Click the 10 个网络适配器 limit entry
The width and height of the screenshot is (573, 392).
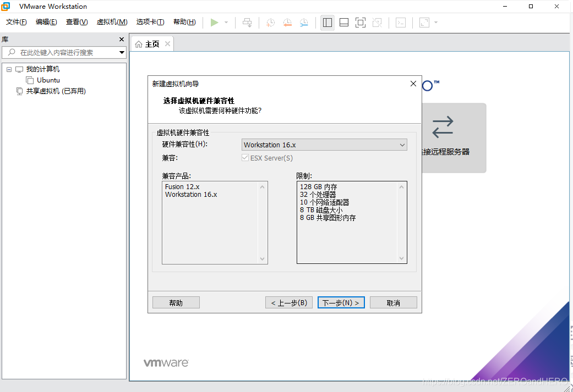click(325, 202)
